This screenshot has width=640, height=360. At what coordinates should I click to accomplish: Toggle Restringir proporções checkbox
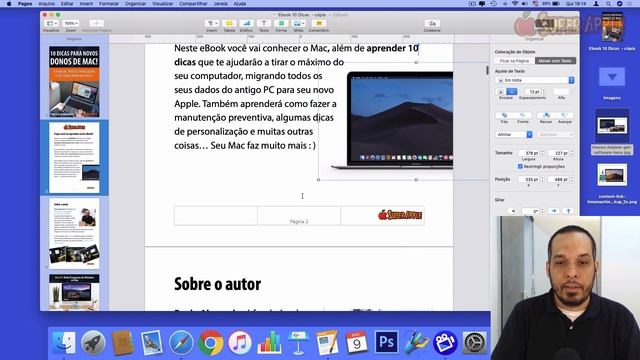[x=520, y=167]
